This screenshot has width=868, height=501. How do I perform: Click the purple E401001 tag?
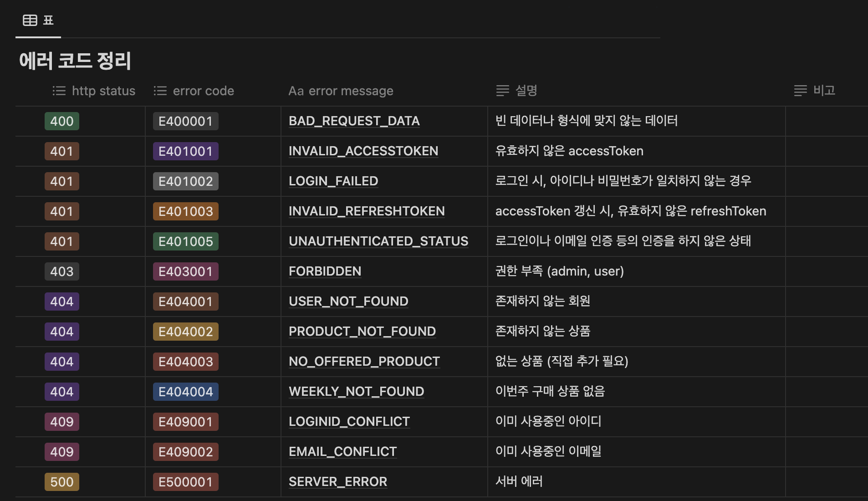coord(186,151)
